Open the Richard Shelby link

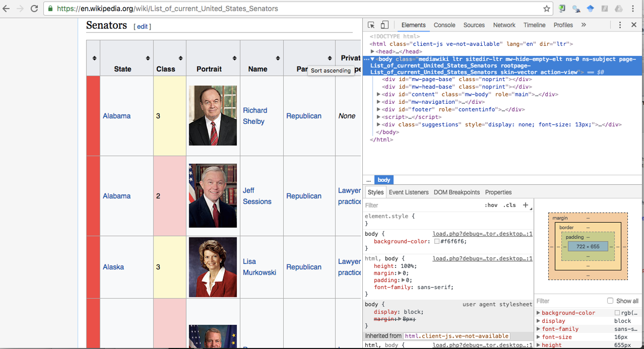point(255,116)
